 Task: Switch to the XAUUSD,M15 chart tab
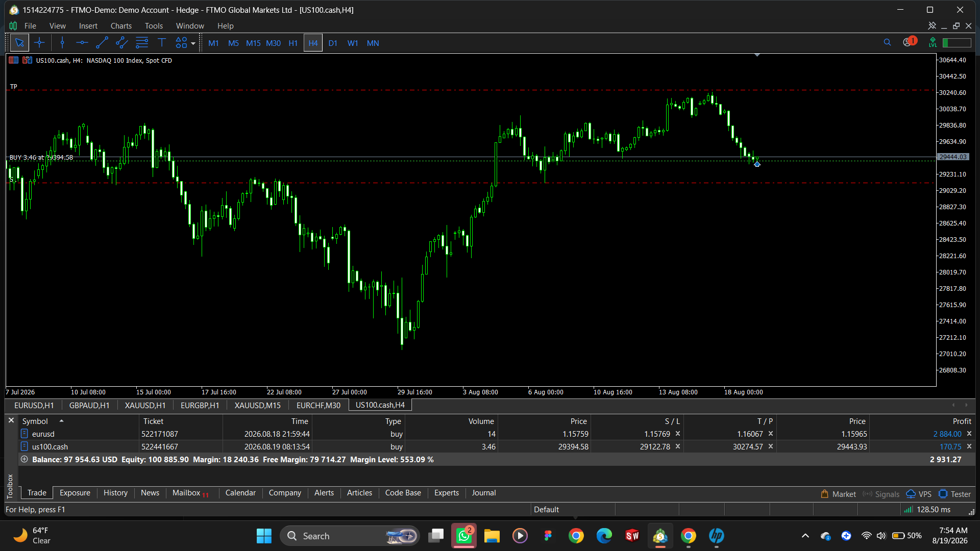(257, 405)
